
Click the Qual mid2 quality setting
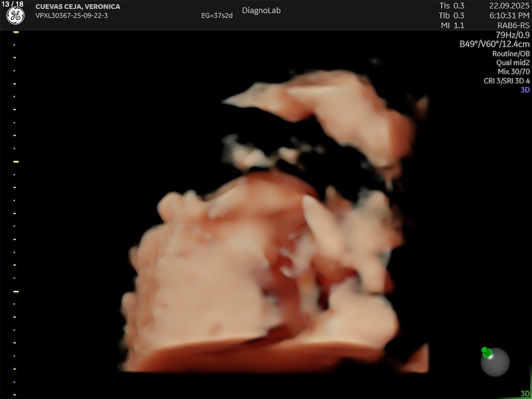click(513, 62)
